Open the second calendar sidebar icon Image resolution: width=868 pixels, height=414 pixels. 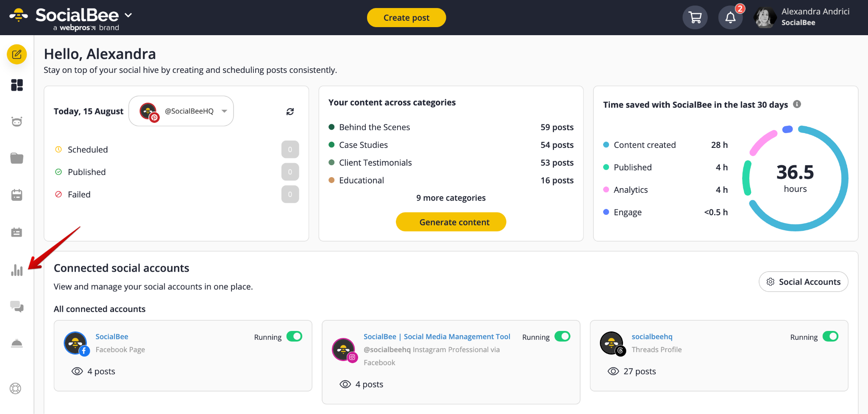coord(17,232)
